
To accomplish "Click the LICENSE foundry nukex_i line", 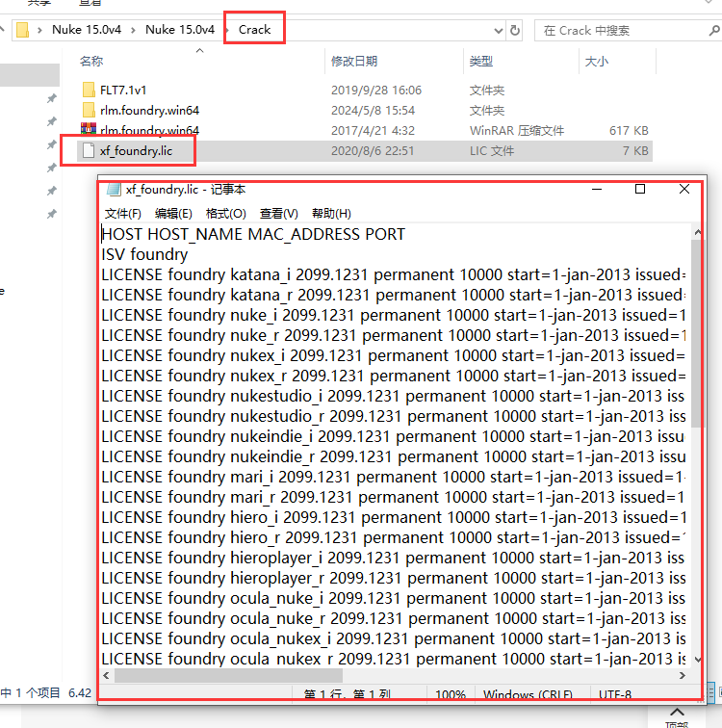I will tap(394, 355).
